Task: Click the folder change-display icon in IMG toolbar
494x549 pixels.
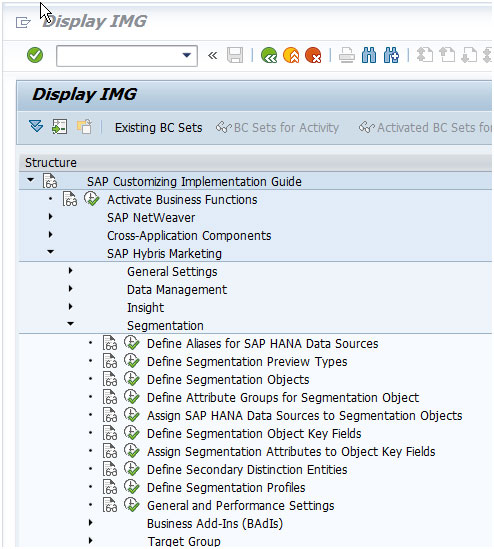Action: [84, 126]
